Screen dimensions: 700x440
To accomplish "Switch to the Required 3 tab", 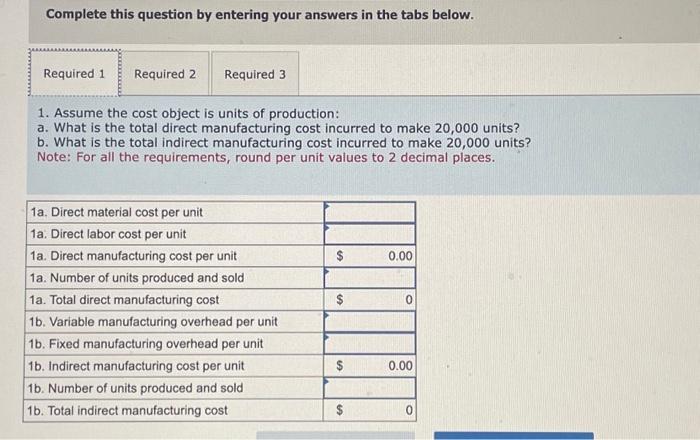I will (255, 74).
